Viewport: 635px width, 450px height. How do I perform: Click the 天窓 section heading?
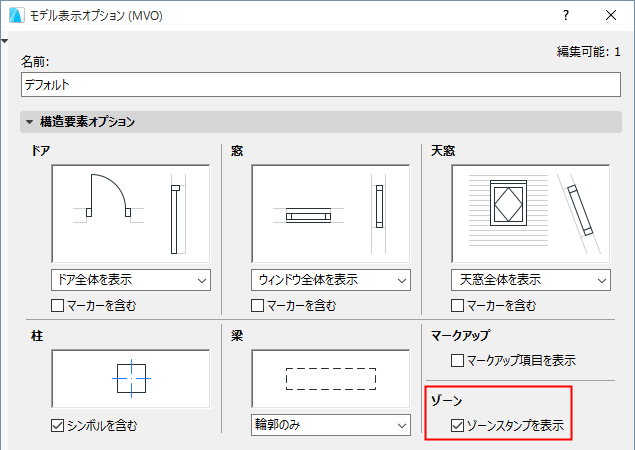click(443, 151)
